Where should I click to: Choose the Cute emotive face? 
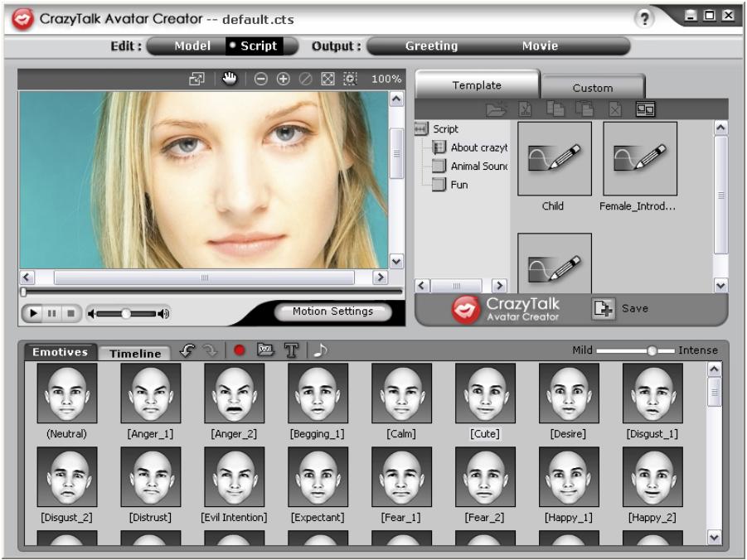coord(485,393)
